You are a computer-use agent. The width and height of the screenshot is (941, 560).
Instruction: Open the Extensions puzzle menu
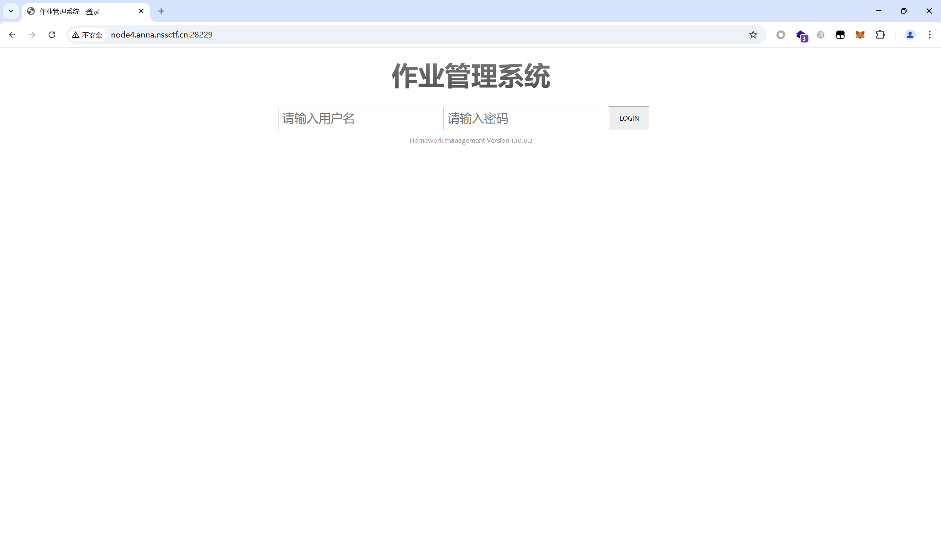pyautogui.click(x=880, y=35)
